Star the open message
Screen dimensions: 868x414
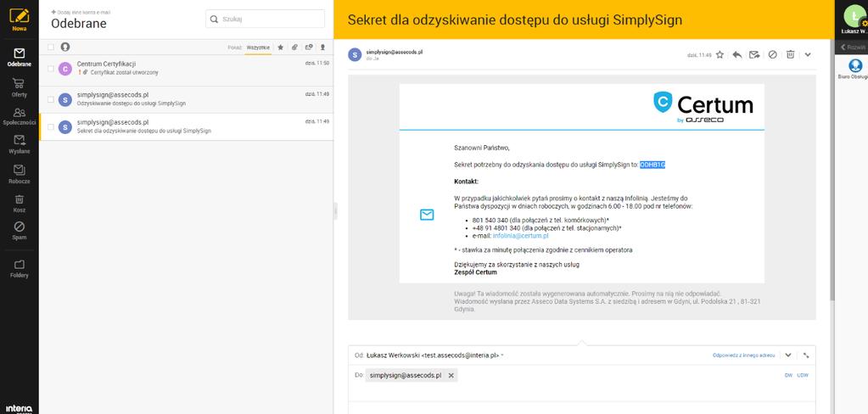(720, 55)
